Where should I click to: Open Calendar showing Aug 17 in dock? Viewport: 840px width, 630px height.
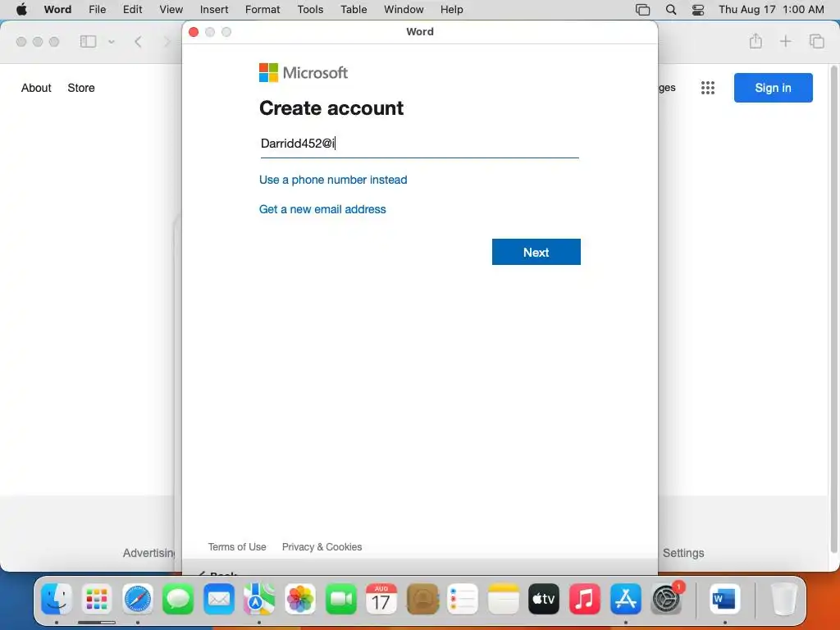click(x=381, y=599)
